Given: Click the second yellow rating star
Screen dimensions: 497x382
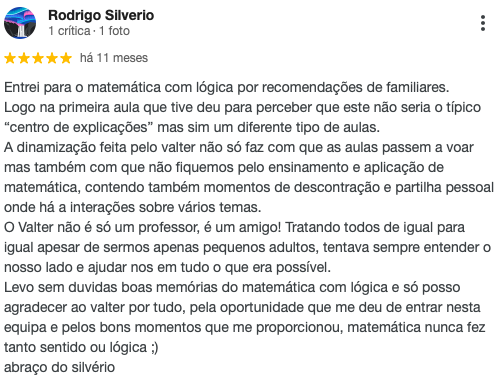Looking at the screenshot, I should [24, 58].
